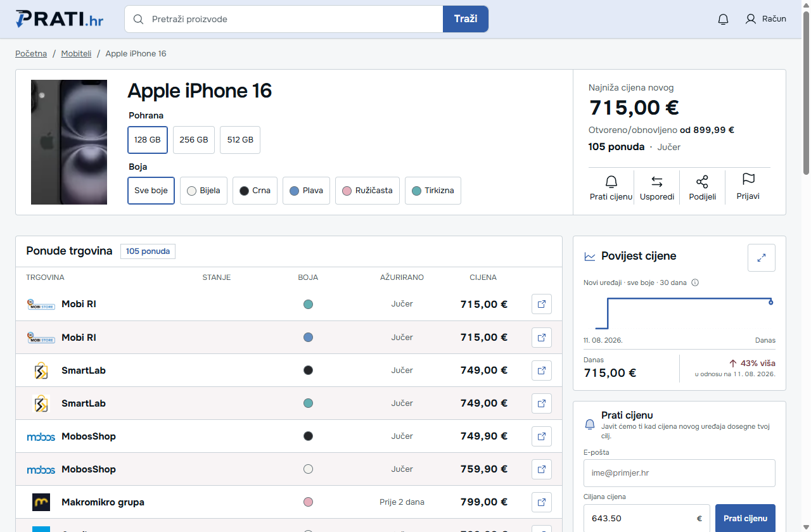811x532 pixels.
Task: Click the iPhone 16 product image
Action: (69, 142)
